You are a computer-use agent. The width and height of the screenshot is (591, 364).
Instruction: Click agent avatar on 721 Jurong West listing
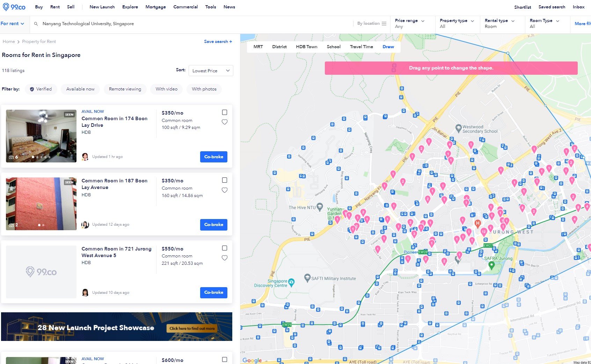click(x=85, y=292)
